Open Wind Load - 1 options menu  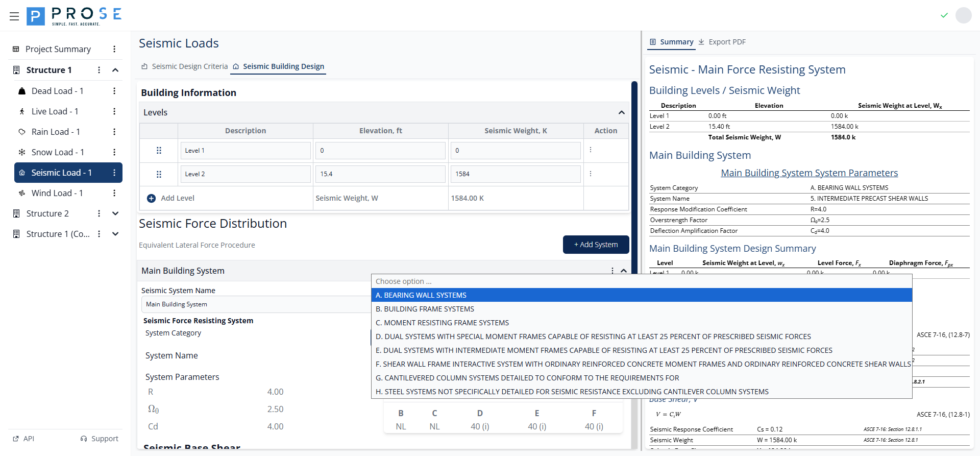click(x=114, y=193)
